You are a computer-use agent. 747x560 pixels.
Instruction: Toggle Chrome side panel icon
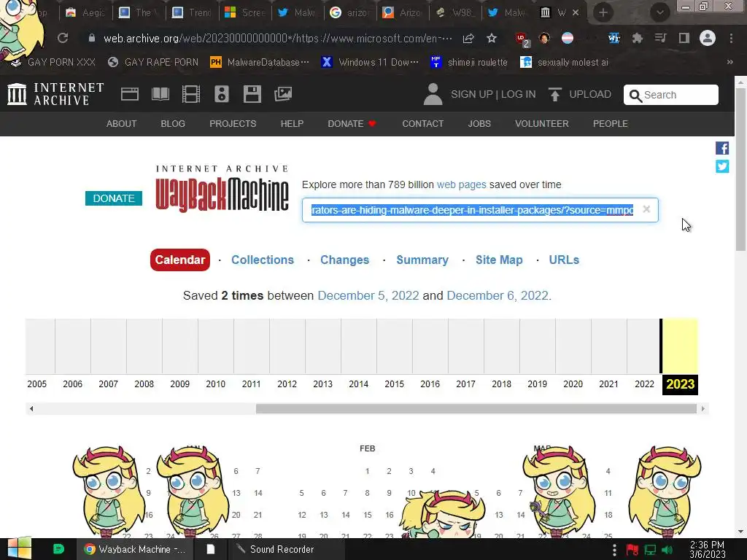click(684, 38)
